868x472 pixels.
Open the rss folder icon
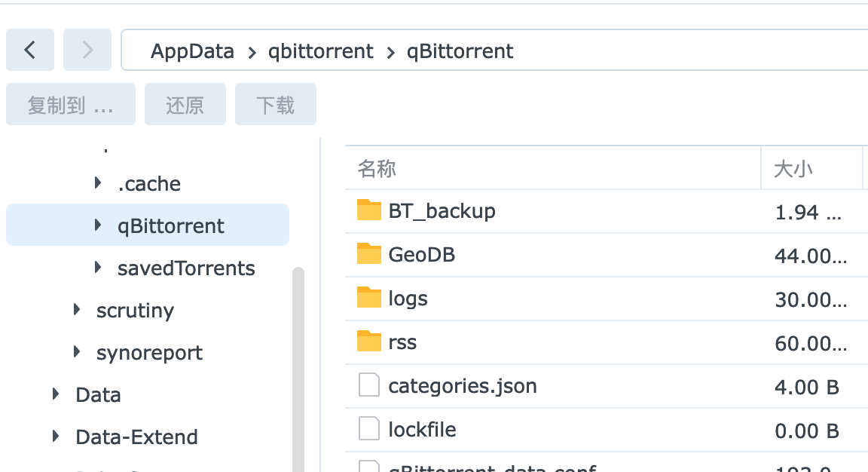[368, 342]
